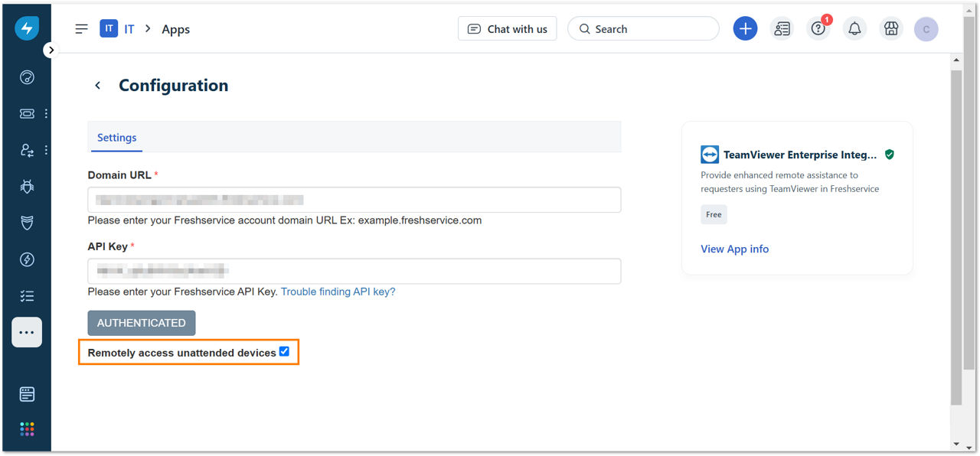
Task: Open the options dots beside Tickets icon
Action: tap(46, 113)
